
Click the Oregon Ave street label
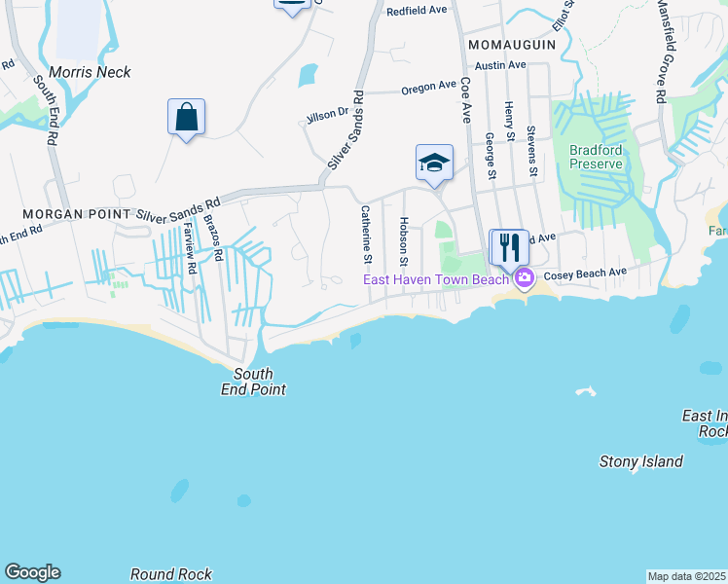click(x=428, y=88)
